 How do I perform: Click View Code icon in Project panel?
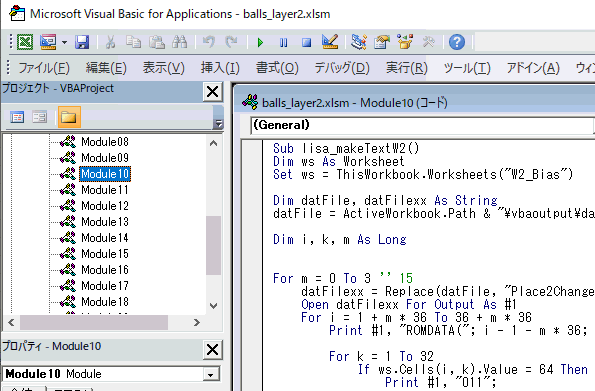[17, 117]
